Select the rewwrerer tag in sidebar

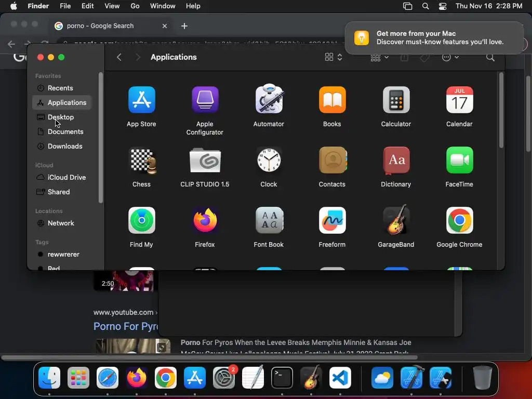pyautogui.click(x=62, y=255)
